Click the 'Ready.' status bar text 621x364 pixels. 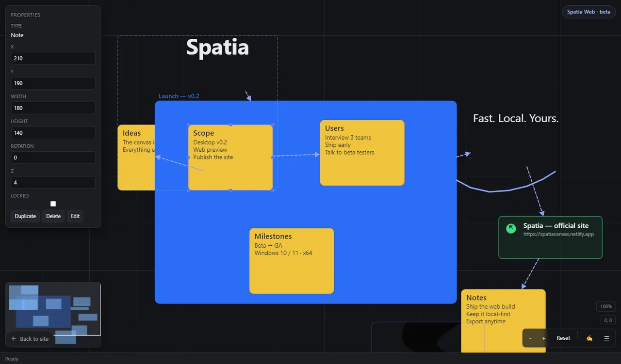click(12, 359)
